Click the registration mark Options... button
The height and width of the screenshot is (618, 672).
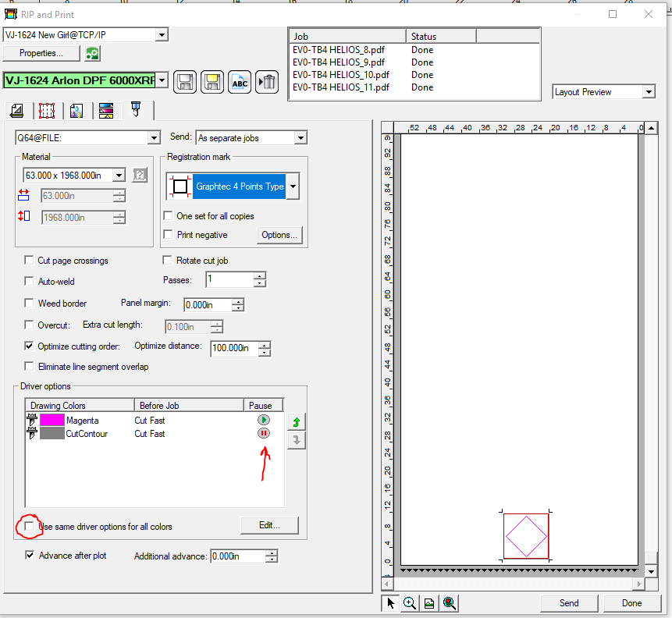pyautogui.click(x=279, y=235)
